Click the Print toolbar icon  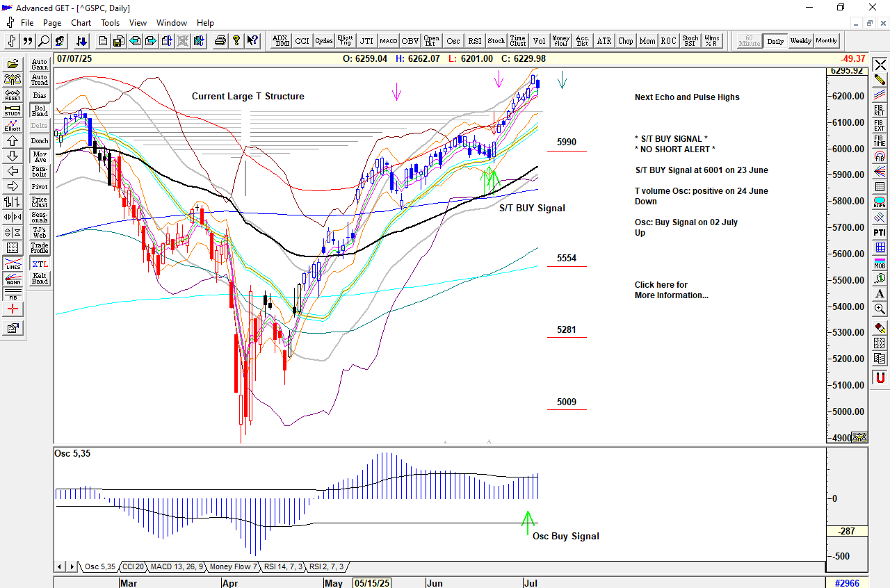[x=220, y=41]
